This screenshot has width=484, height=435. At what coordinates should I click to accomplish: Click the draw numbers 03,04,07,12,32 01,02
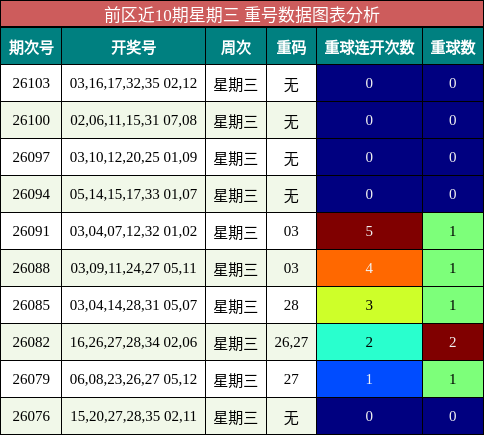pyautogui.click(x=133, y=231)
